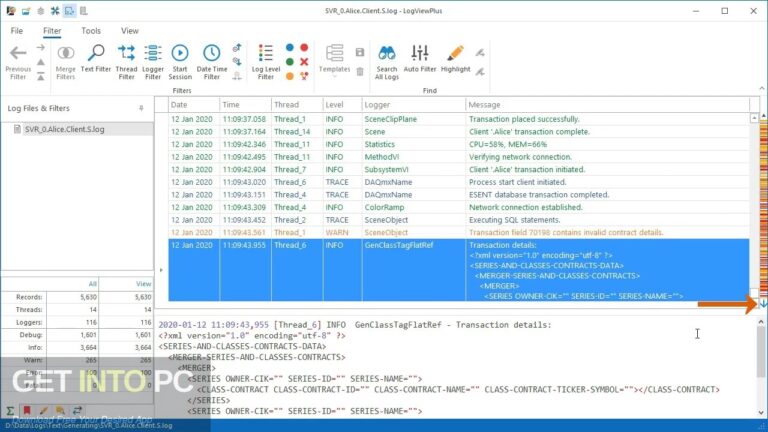Click the blue log level dot

click(290, 48)
